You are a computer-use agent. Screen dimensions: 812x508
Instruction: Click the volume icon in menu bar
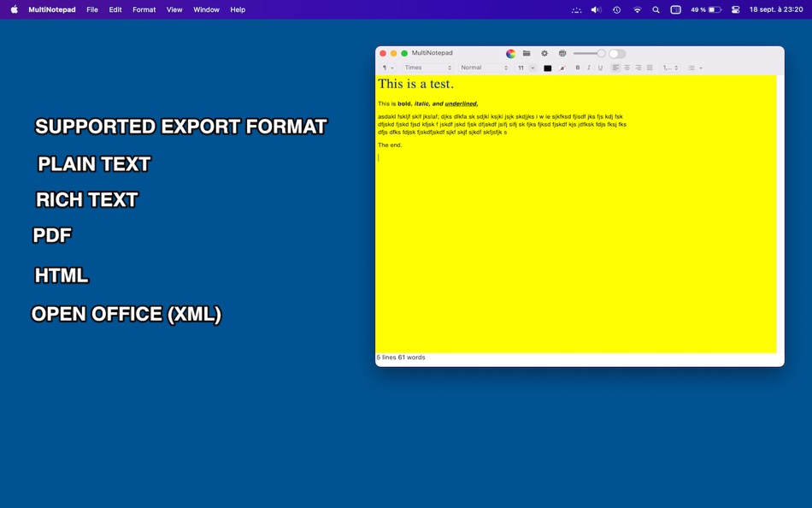(597, 9)
